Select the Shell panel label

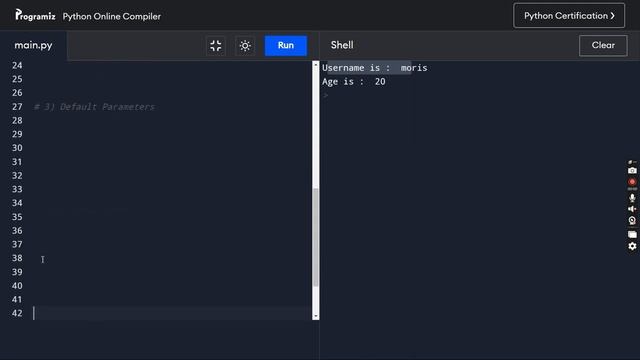click(342, 45)
